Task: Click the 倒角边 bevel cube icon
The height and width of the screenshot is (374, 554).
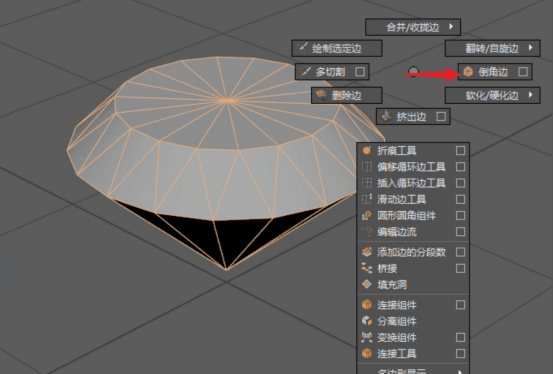Action: pyautogui.click(x=468, y=72)
